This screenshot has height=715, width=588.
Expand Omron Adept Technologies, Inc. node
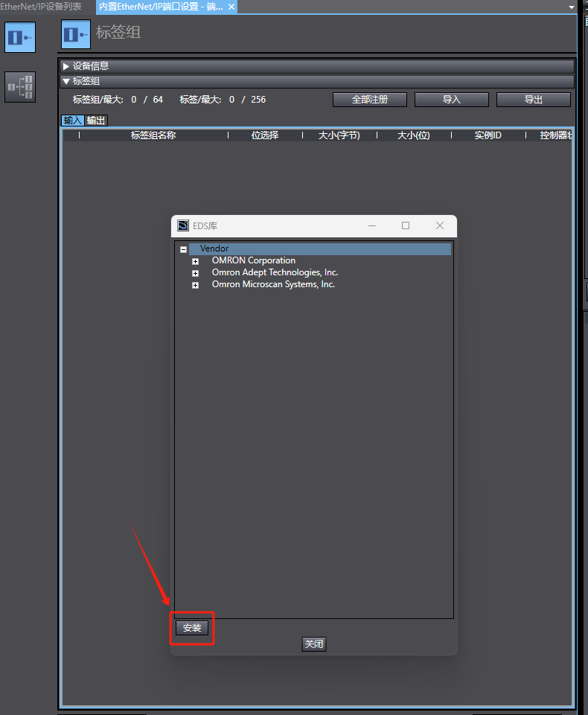tap(195, 273)
